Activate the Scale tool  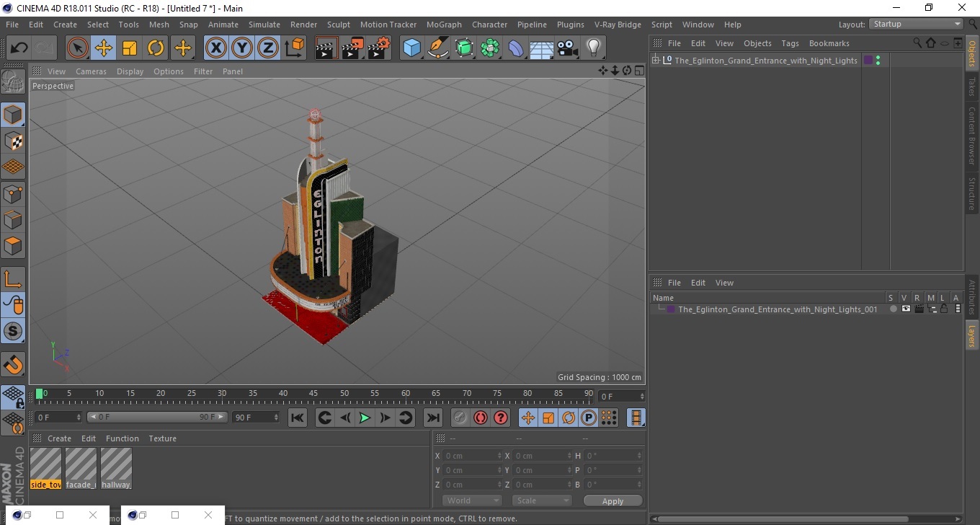pyautogui.click(x=130, y=48)
